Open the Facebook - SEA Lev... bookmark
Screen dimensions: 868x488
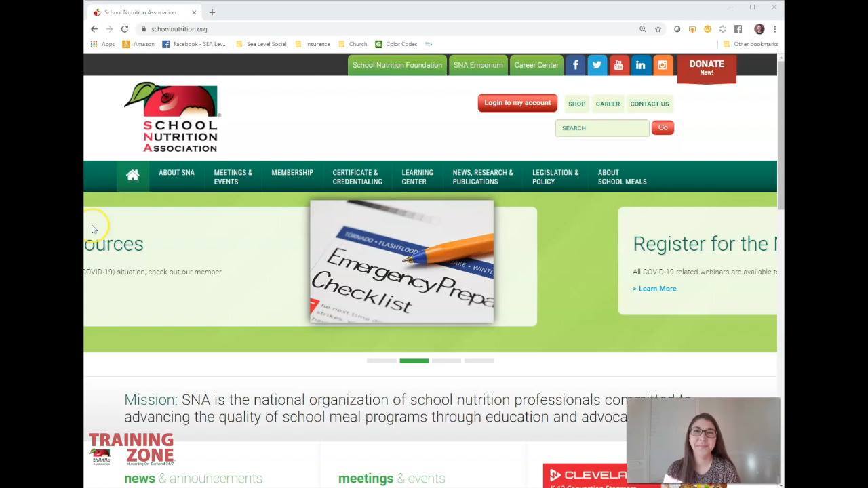coord(195,44)
